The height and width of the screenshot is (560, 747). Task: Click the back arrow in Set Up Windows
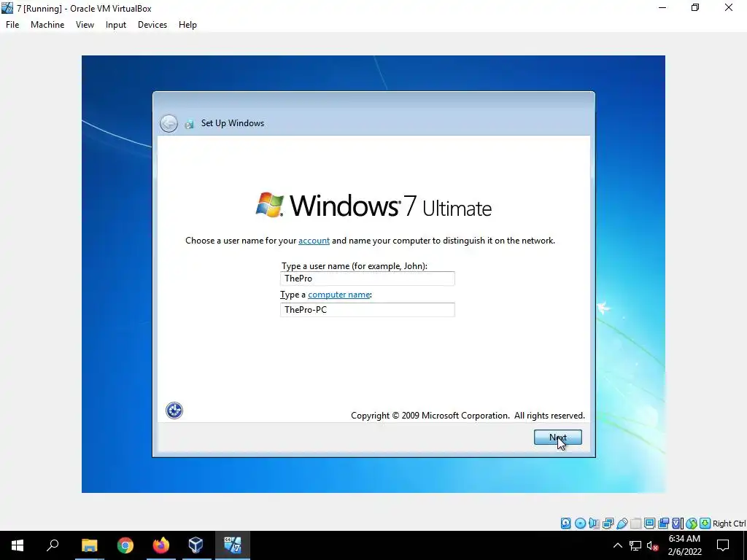(169, 123)
